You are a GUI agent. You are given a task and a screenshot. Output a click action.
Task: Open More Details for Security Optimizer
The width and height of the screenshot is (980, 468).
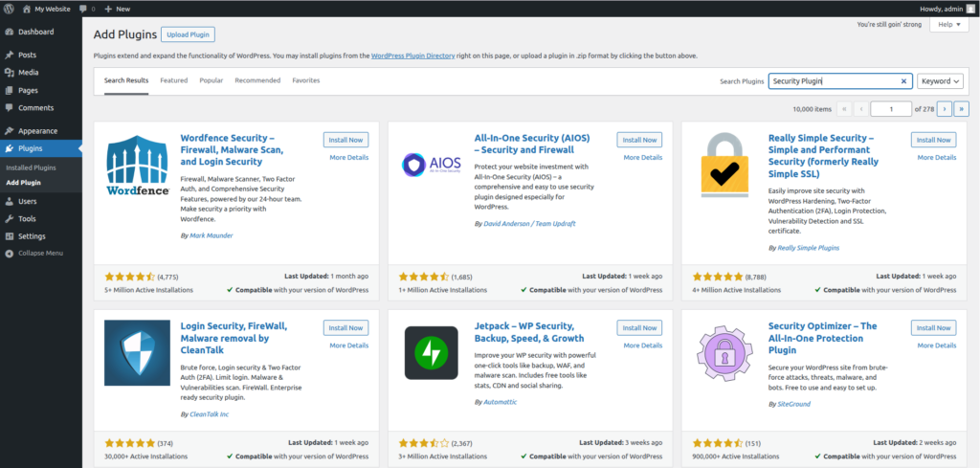click(937, 345)
